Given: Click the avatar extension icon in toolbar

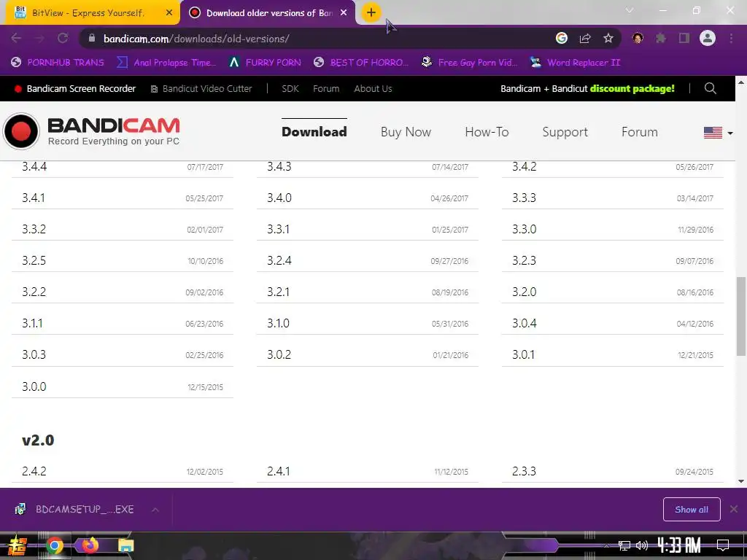Looking at the screenshot, I should [638, 39].
